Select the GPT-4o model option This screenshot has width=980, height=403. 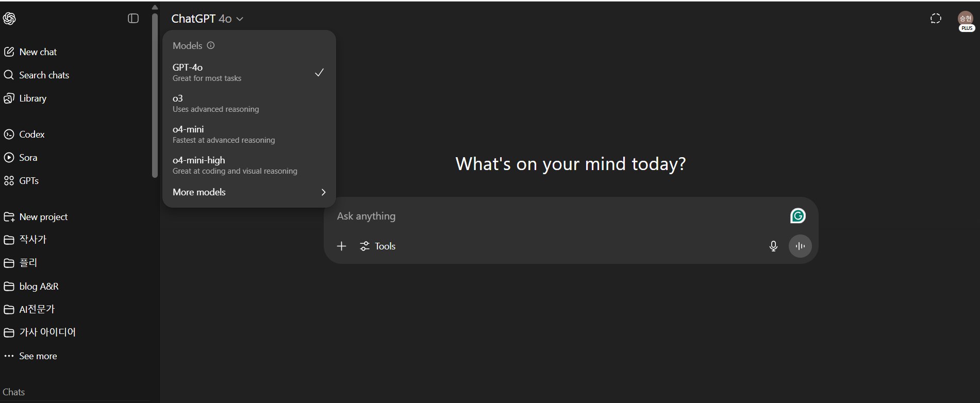pyautogui.click(x=248, y=72)
